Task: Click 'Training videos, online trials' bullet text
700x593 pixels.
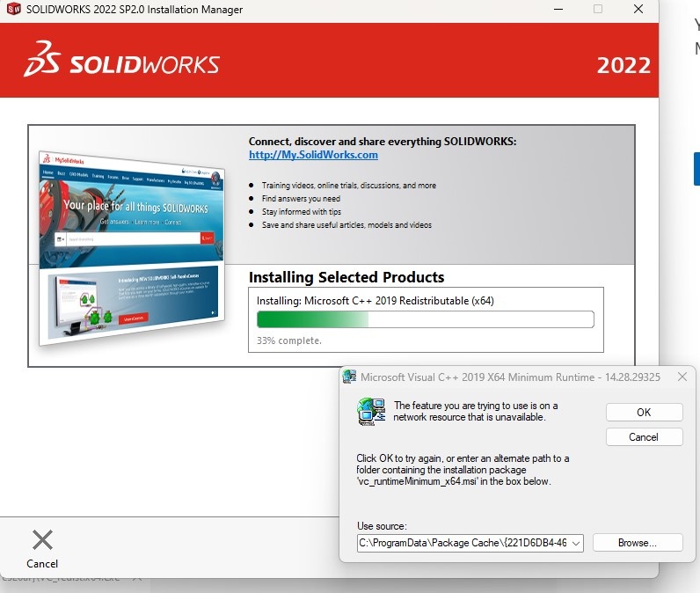Action: click(x=348, y=186)
